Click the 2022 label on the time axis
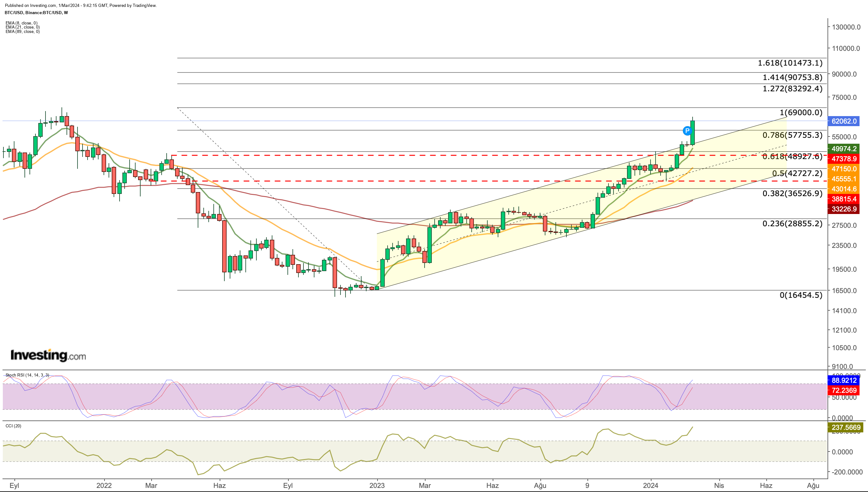Viewport: 868px width, 492px height. [104, 486]
